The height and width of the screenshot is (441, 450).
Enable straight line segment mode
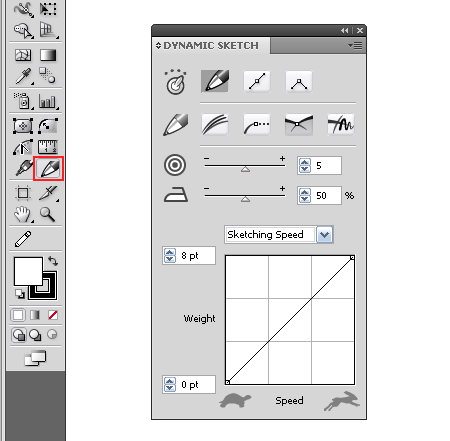(257, 81)
